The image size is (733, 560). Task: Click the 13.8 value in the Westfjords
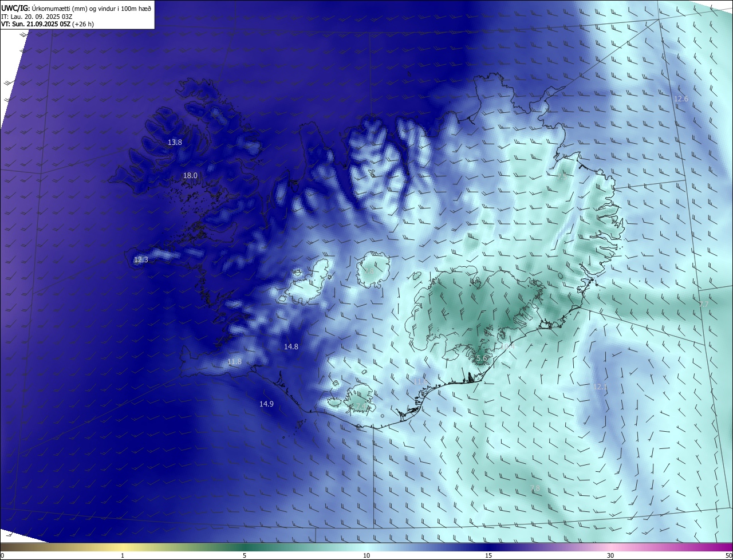coord(175,142)
